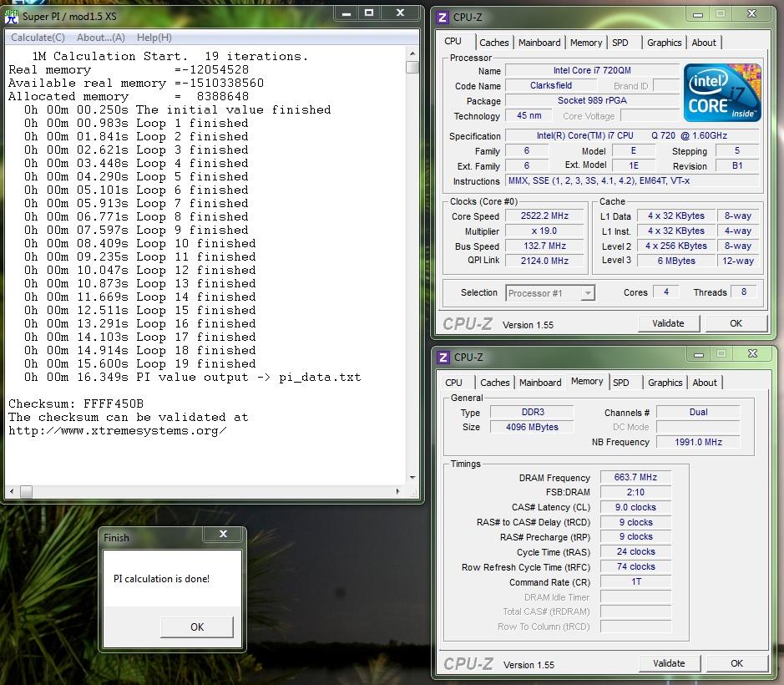784x685 pixels.
Task: Open SPD tab in lower CPU-Z window
Action: coord(621,383)
